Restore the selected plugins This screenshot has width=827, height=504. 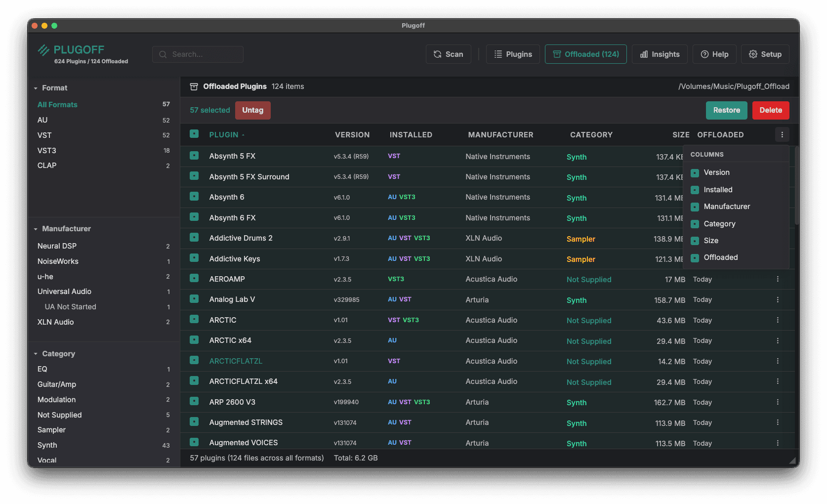[x=727, y=110]
